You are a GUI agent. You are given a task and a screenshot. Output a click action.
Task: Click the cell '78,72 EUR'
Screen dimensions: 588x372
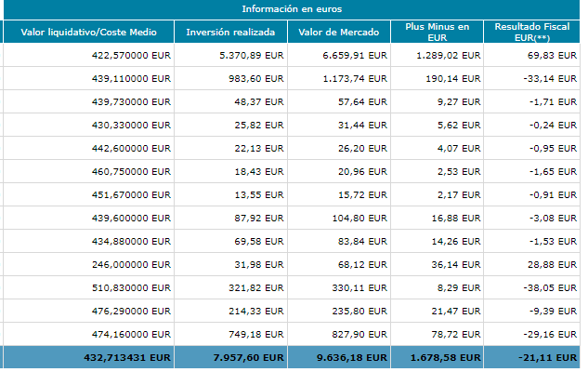tap(437, 335)
